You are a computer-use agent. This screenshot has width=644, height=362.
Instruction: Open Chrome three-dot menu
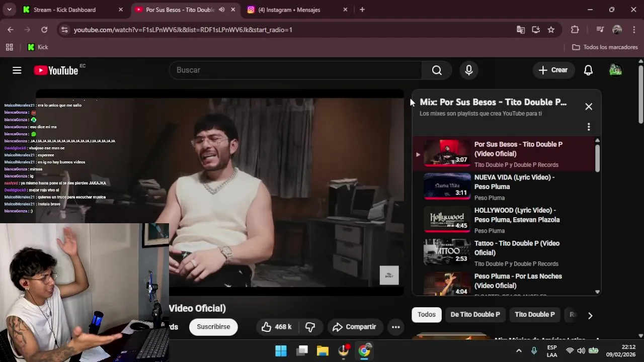[633, 30]
